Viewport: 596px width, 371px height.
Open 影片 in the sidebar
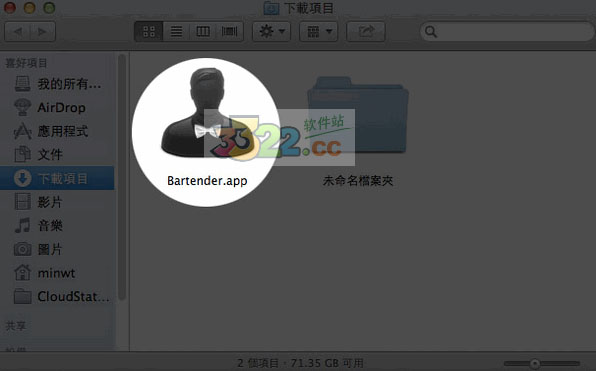coord(57,202)
